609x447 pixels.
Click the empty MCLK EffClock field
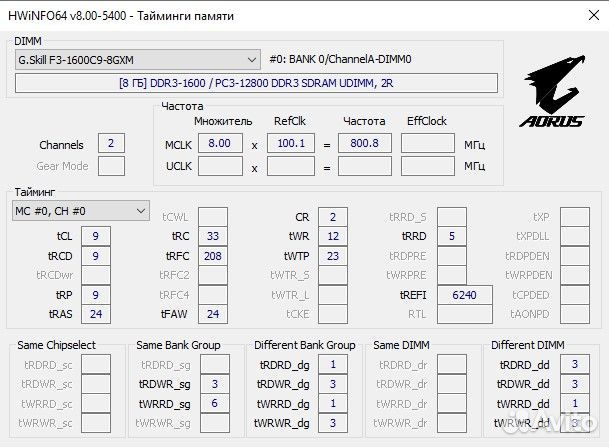coord(428,143)
